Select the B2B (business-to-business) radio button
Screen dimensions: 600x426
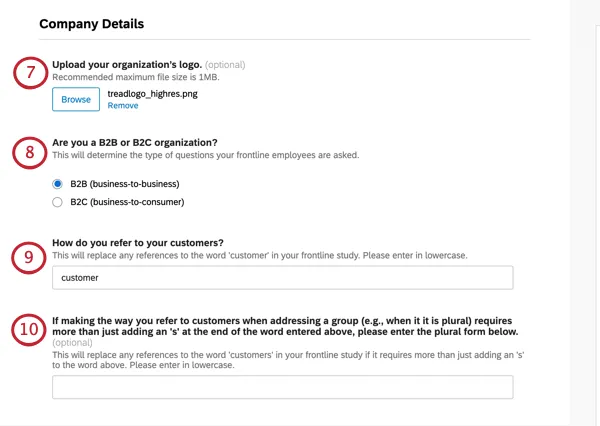(x=58, y=184)
